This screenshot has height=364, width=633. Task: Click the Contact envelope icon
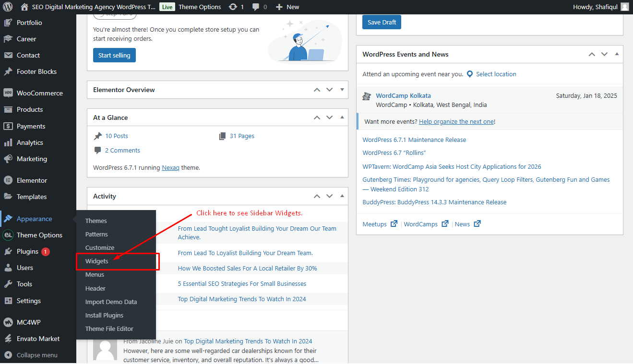tap(8, 55)
